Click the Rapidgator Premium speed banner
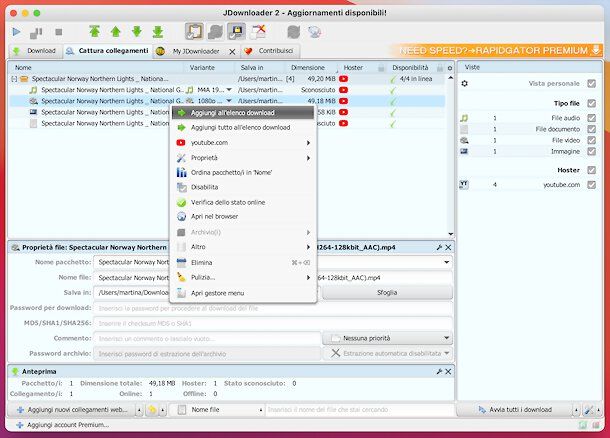 tap(500, 51)
